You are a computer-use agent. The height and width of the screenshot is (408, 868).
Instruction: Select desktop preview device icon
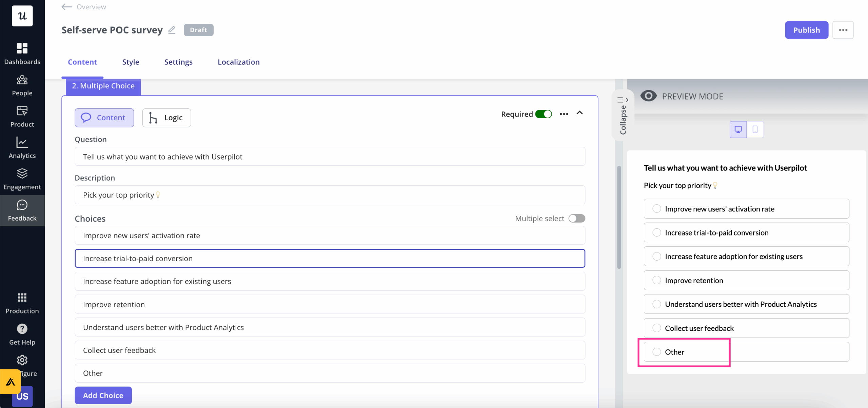coord(738,129)
